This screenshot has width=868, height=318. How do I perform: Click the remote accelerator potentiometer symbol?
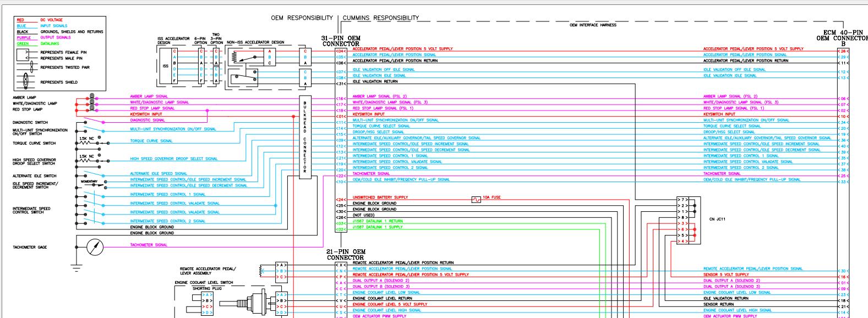pos(261,271)
